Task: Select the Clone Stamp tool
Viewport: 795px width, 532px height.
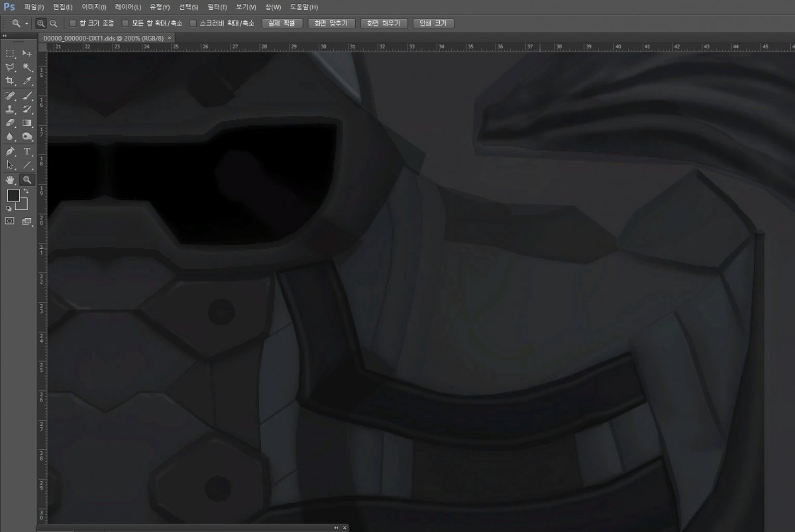Action: (x=10, y=109)
